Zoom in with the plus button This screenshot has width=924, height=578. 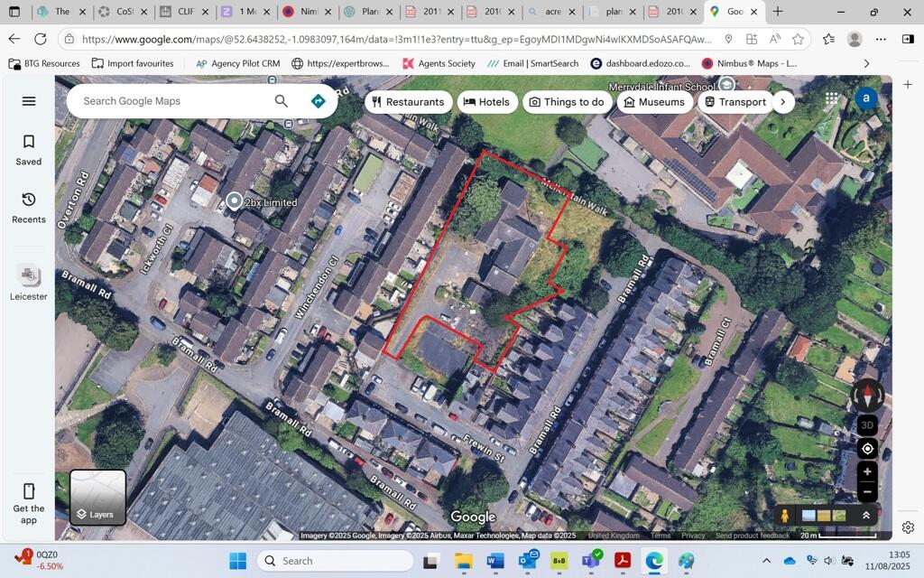(867, 471)
